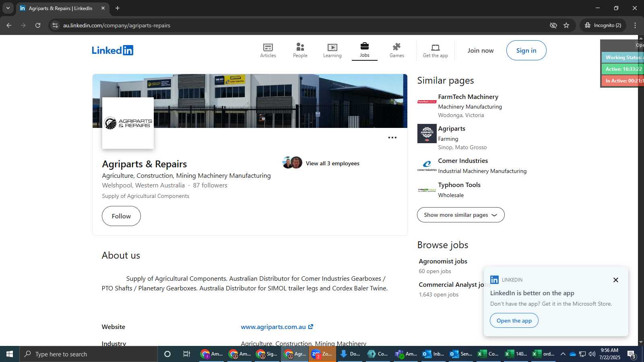Open the FarmTech Machinery similar page
644x362 pixels.
(468, 97)
